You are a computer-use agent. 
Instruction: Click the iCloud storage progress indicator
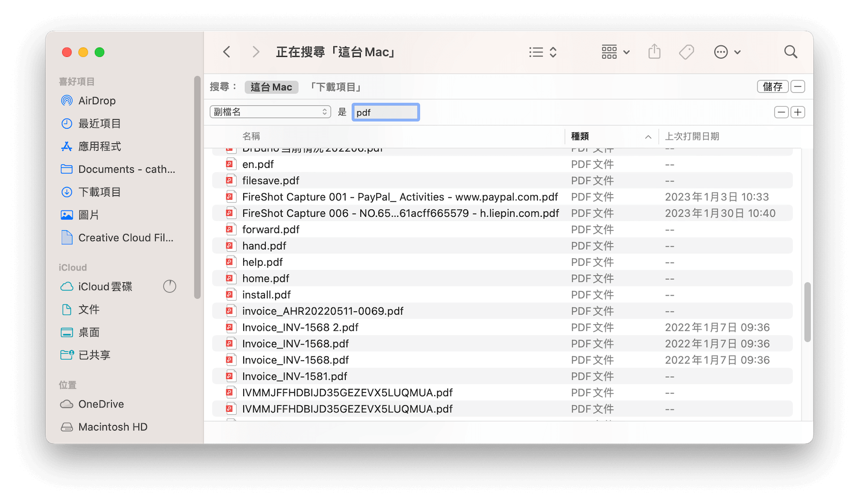coord(170,286)
